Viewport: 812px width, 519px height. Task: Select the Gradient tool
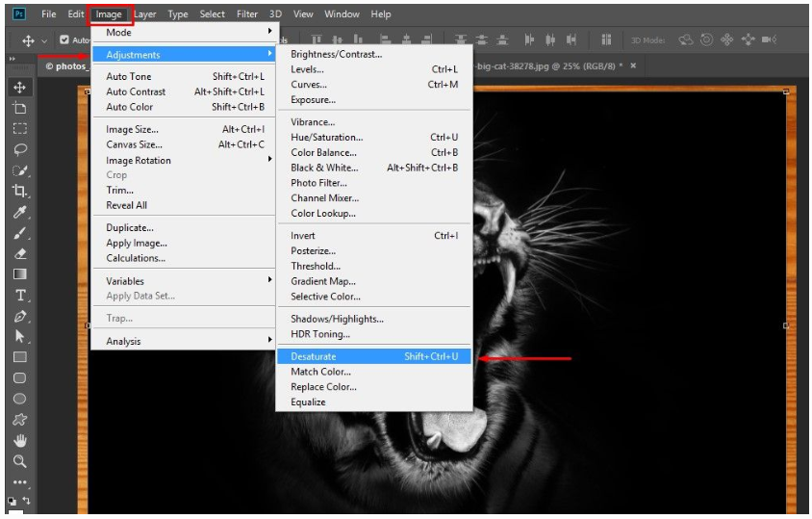point(19,274)
